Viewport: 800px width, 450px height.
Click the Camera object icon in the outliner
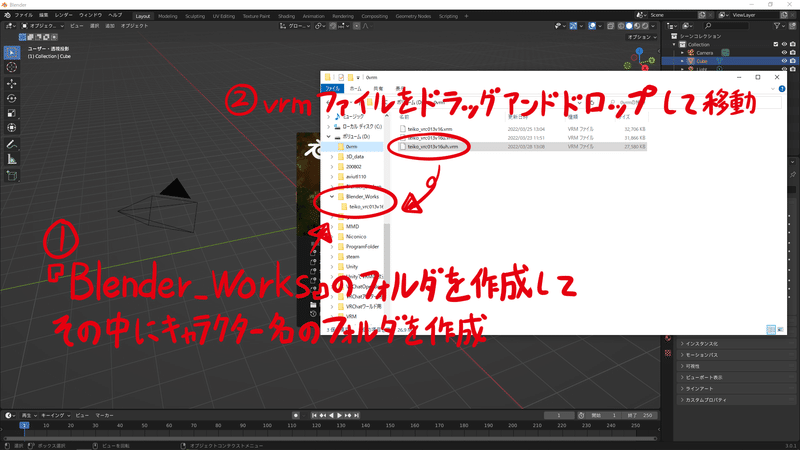tap(691, 53)
